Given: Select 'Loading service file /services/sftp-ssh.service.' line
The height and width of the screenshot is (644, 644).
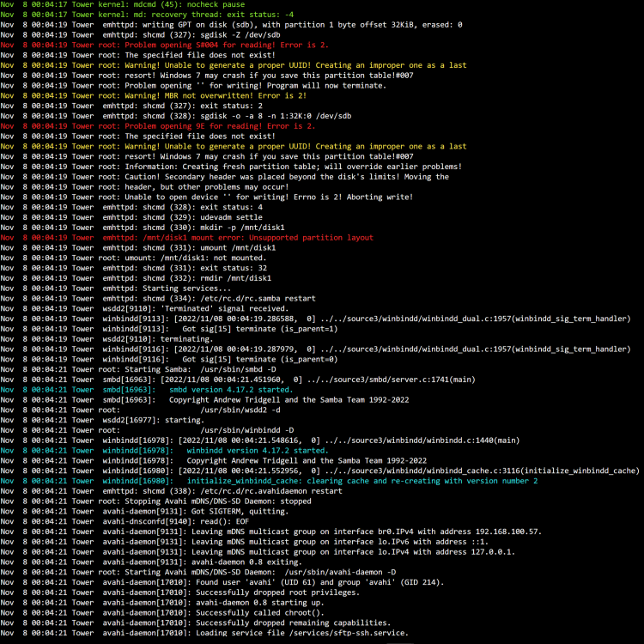Looking at the screenshot, I should (x=204, y=633).
